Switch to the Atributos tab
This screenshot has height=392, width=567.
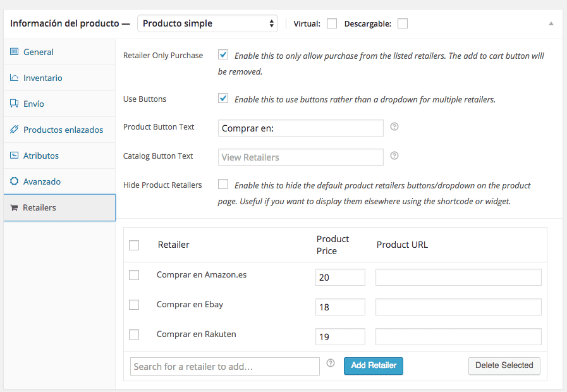[x=41, y=156]
